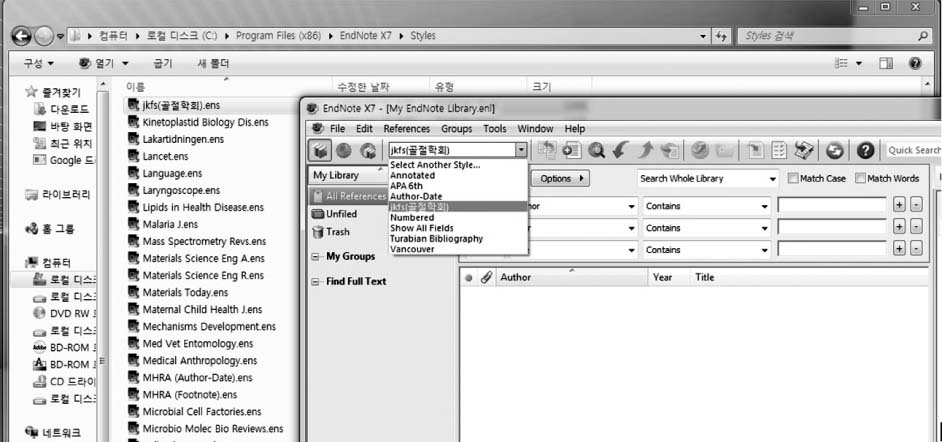Screen dimensions: 942x442
Task: Open the output style dropdown arrow
Action: coord(521,150)
